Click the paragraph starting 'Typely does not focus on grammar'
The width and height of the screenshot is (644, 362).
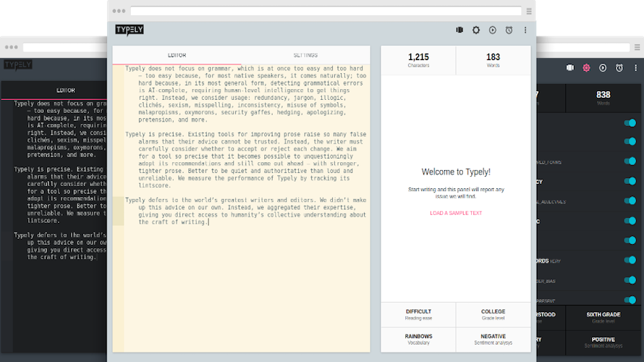(x=246, y=94)
